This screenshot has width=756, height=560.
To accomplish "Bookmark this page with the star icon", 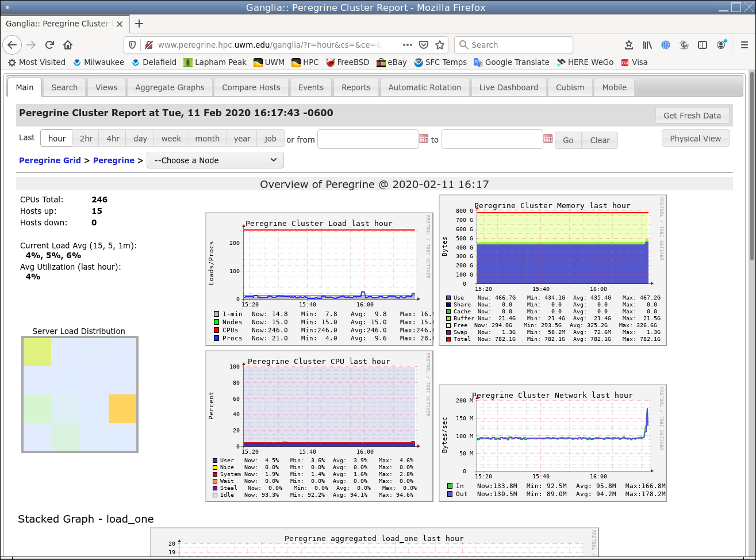I will 440,45.
